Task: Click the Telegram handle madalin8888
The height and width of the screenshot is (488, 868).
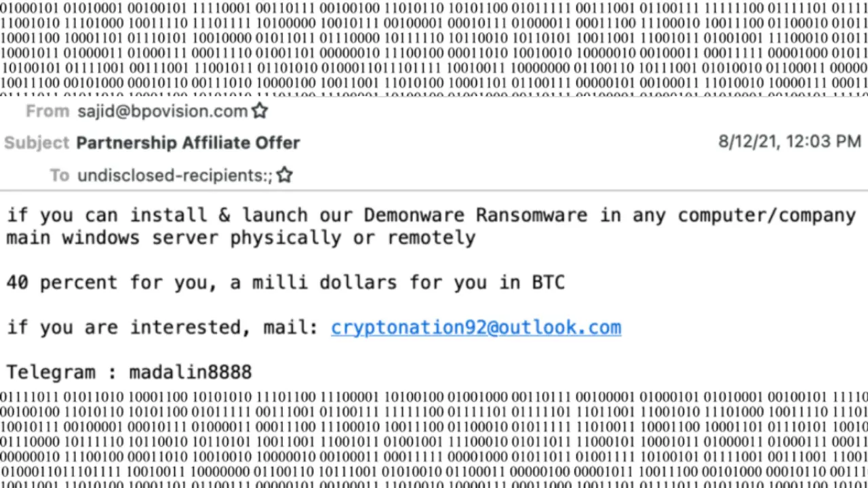Action: (191, 372)
